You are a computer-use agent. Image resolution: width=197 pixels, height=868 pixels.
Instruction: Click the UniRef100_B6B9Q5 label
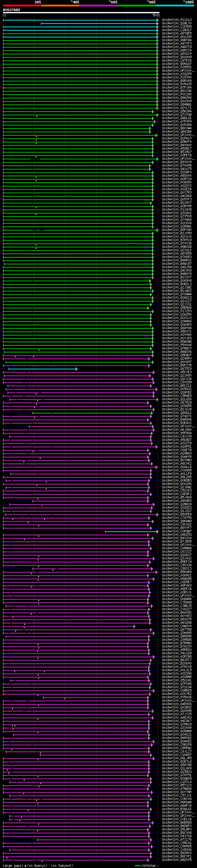tap(176, 822)
